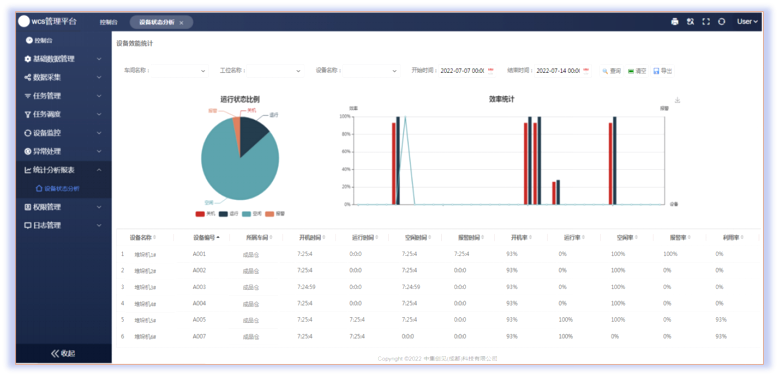Click the circular refresh icon beside User
The width and height of the screenshot is (779, 376).
tap(722, 22)
